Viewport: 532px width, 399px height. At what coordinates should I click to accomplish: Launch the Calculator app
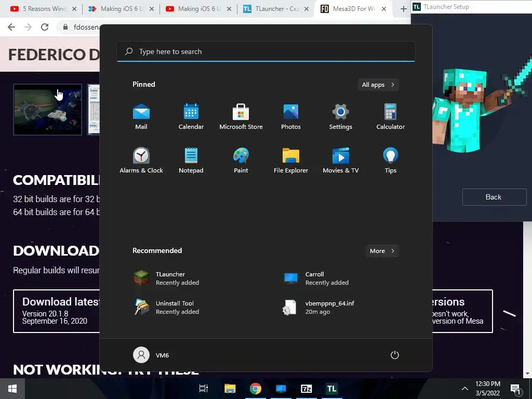pyautogui.click(x=391, y=116)
